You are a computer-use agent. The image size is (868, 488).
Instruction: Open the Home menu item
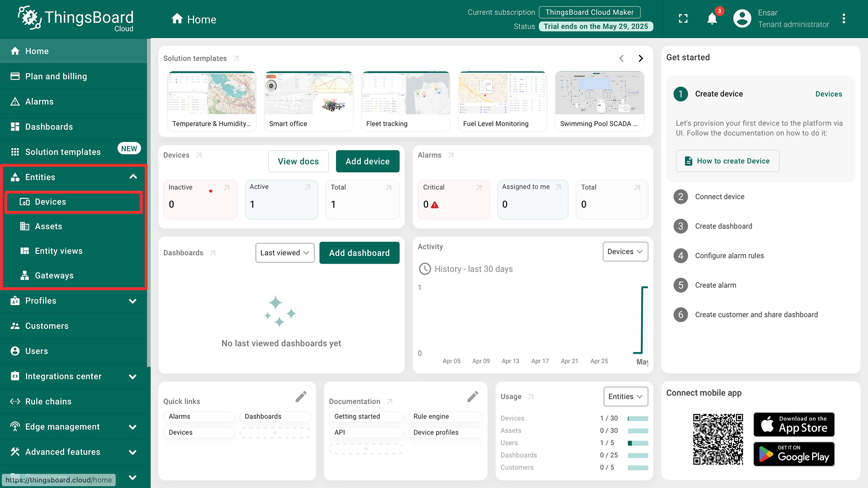(37, 51)
